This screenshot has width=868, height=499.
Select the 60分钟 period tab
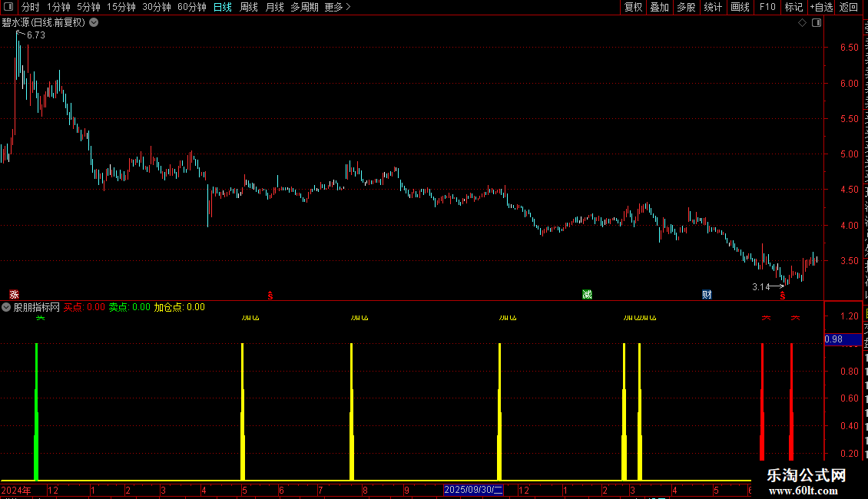pos(192,7)
